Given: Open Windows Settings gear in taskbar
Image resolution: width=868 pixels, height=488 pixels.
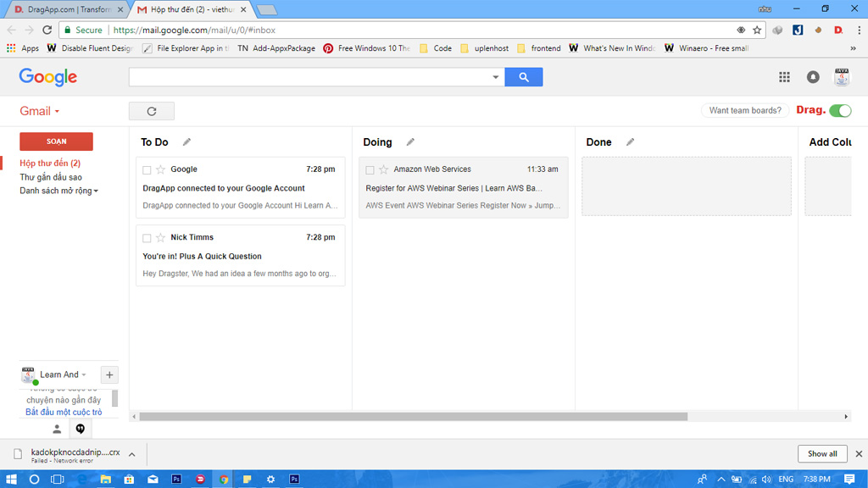Looking at the screenshot, I should 270,480.
